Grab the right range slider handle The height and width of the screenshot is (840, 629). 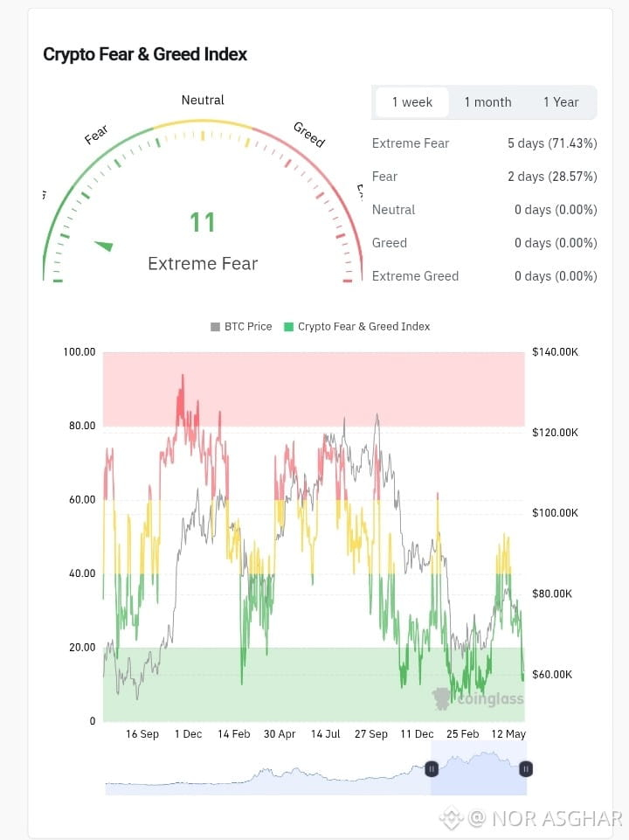(526, 769)
